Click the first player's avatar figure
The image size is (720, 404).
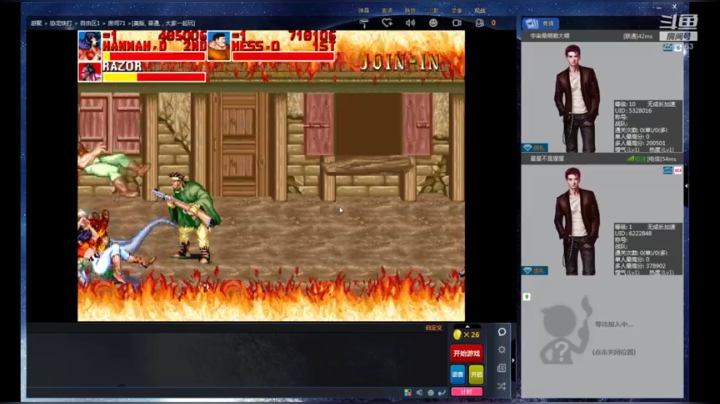576,99
